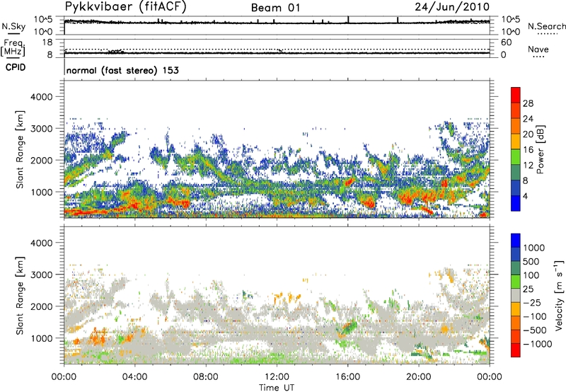Click the 20 label on Power colorbar
Viewport: 566px width, 392px height.
(x=528, y=134)
